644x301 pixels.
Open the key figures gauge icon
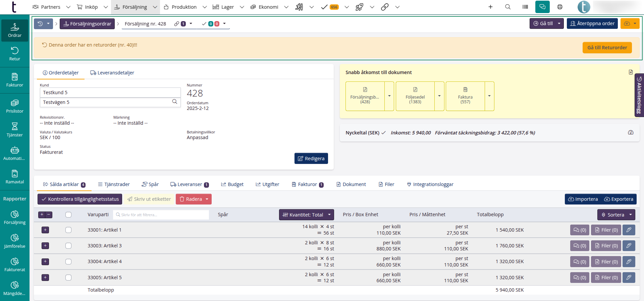coord(631,133)
